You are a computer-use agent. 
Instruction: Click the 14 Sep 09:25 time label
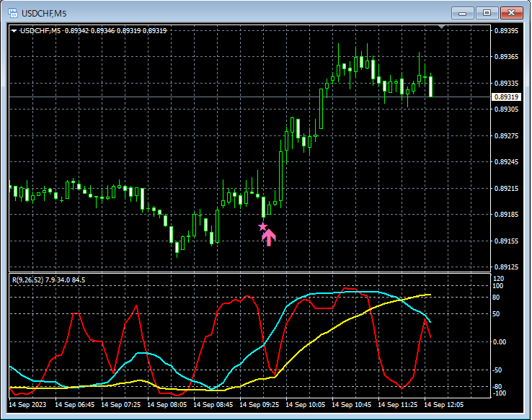coord(260,405)
